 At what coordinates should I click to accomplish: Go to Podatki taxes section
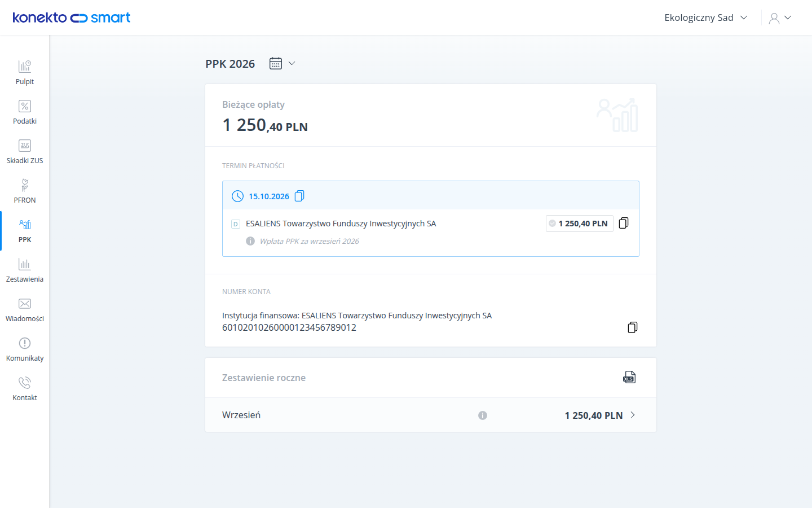25,112
